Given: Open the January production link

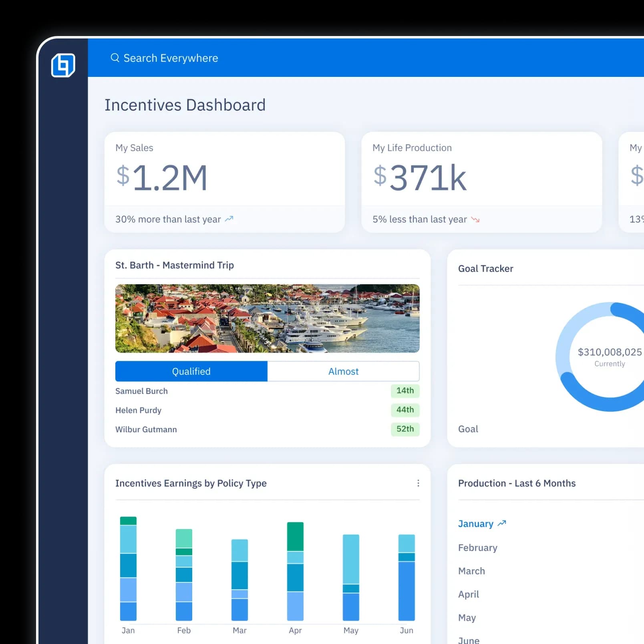Looking at the screenshot, I should 476,523.
